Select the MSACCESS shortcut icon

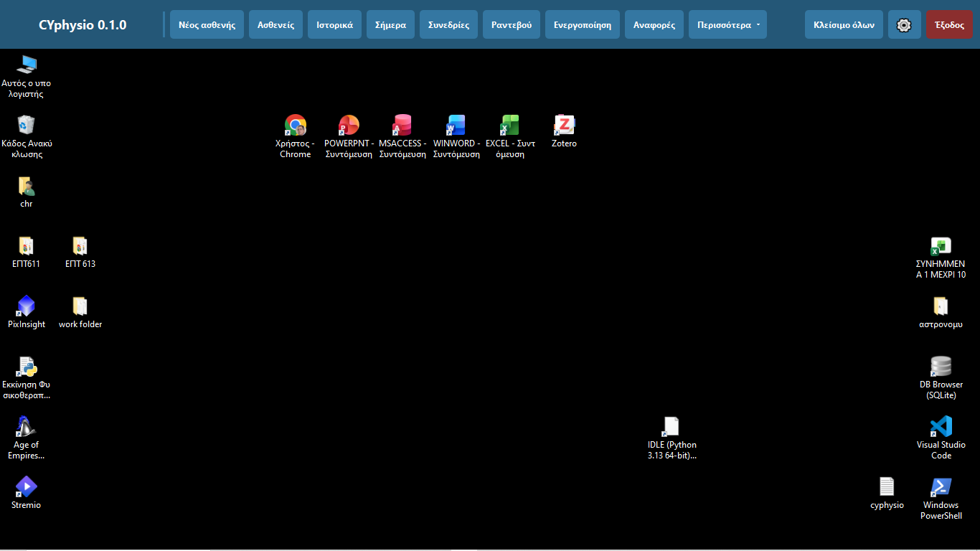(402, 126)
